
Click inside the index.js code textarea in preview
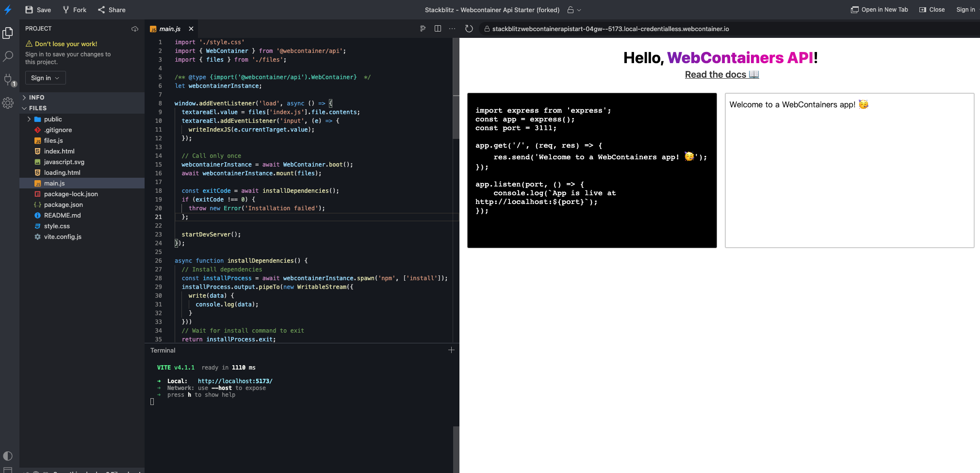point(592,170)
